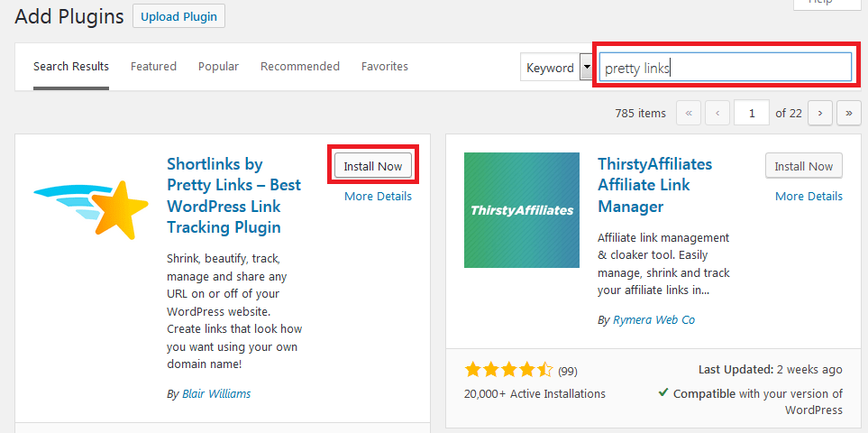Click the green Compatible checkmark icon
This screenshot has height=433, width=868.
coord(662,393)
